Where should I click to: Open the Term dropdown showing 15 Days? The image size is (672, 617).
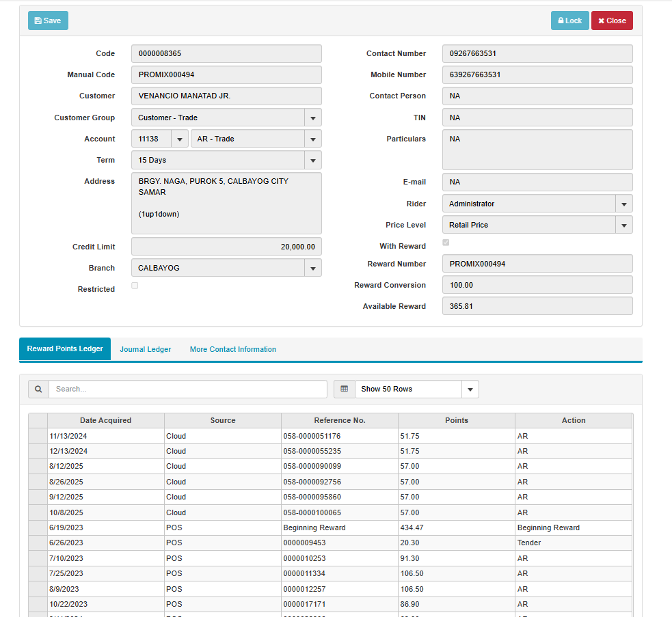312,160
